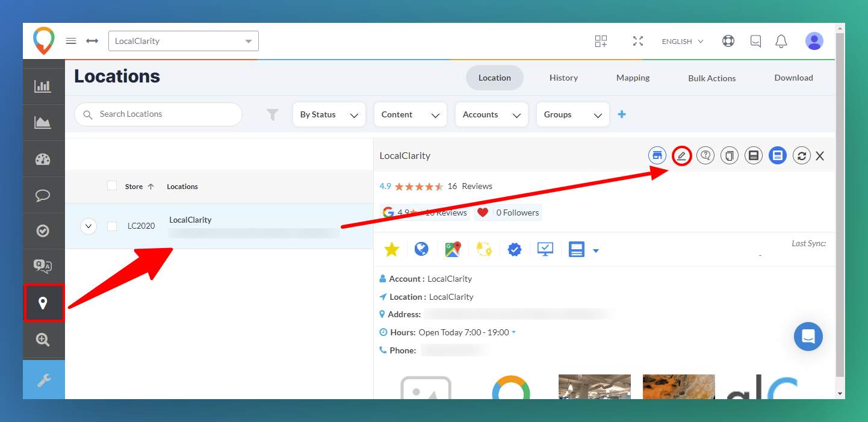Viewport: 868px width, 422px height.
Task: Select the Location tab
Action: [495, 78]
